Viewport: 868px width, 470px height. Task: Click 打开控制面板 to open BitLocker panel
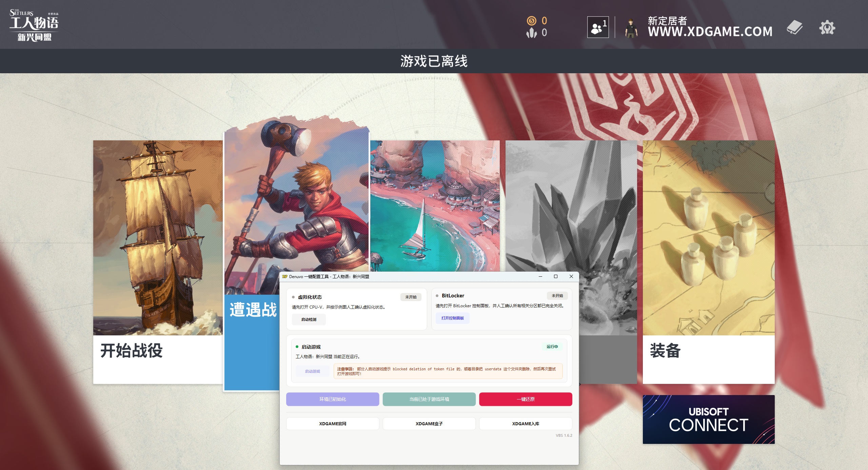pyautogui.click(x=452, y=318)
